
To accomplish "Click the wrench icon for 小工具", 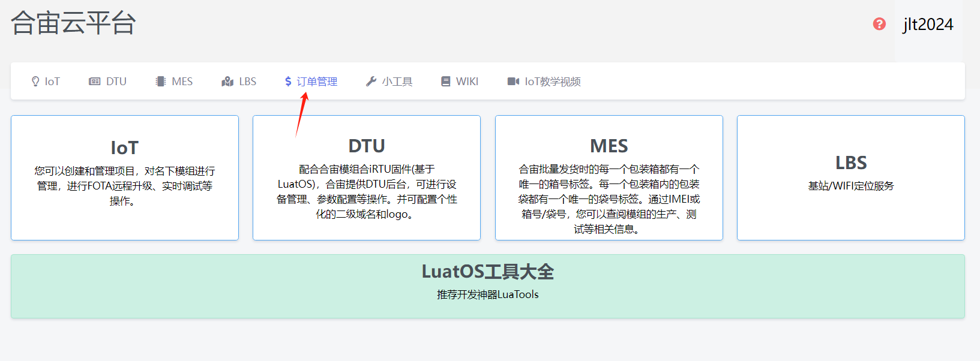I will (x=371, y=82).
